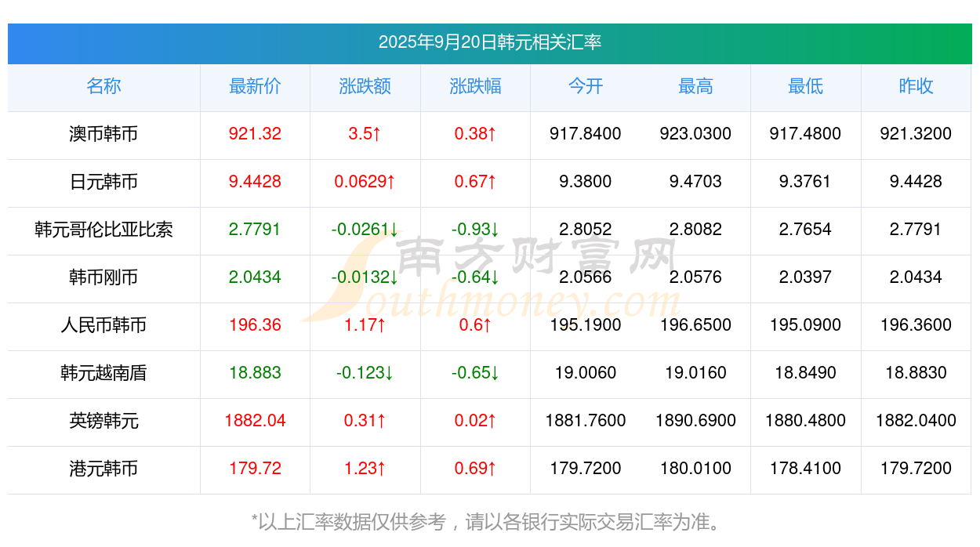Click the high value 2.0576
Viewport: 980px width, 547px height.
click(x=695, y=277)
